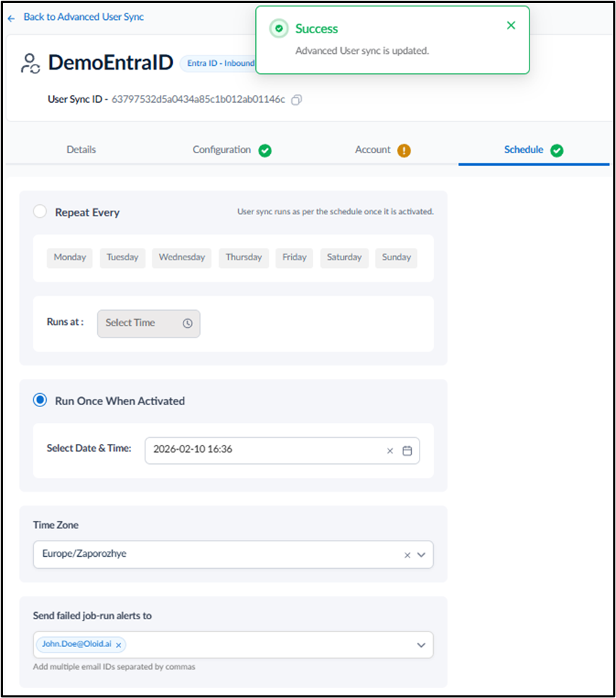The height and width of the screenshot is (698, 616).
Task: Click the clock icon in Runs at
Action: pos(188,323)
